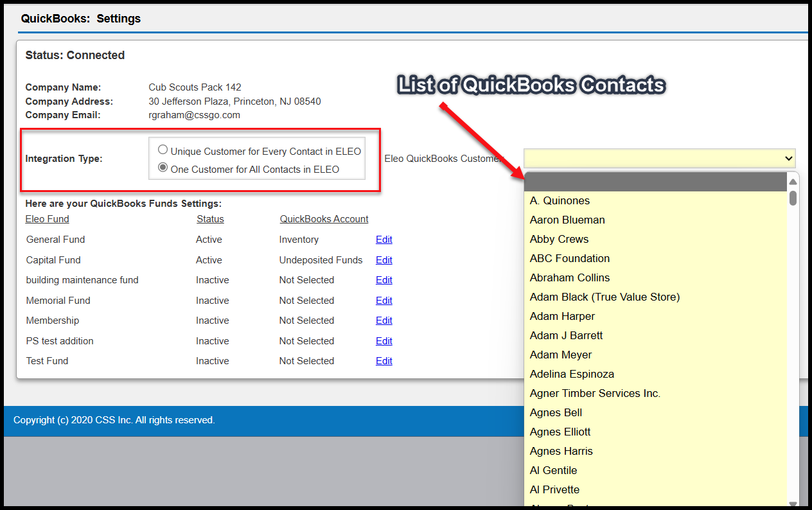The width and height of the screenshot is (812, 510).
Task: Edit the PS test addition fund account
Action: tap(384, 341)
